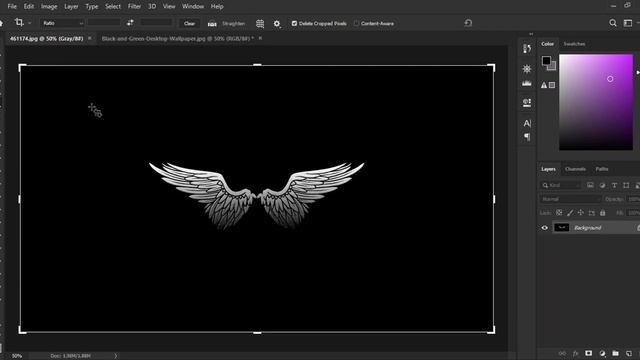Lock layer position icon

tap(580, 213)
